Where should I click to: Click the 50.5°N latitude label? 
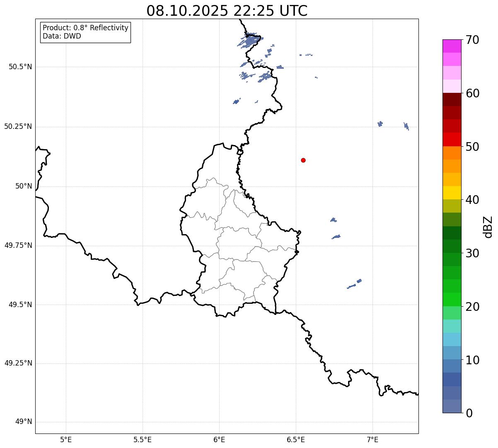[x=20, y=67]
